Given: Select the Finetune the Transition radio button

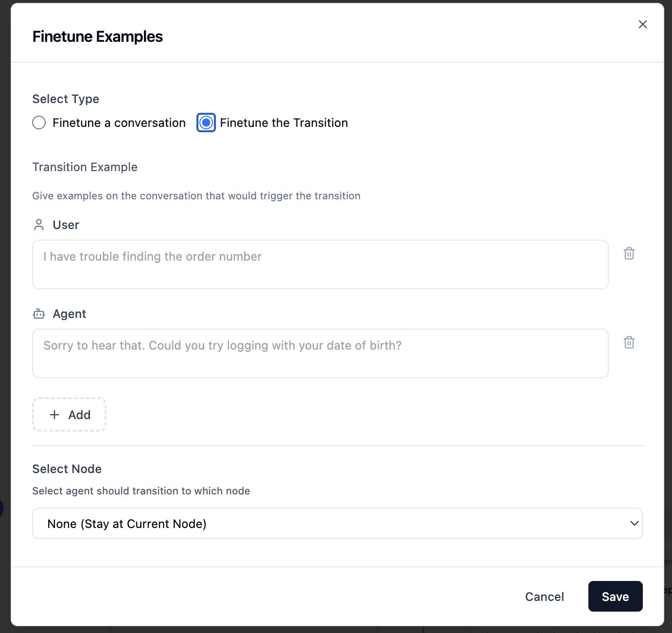Looking at the screenshot, I should coord(206,123).
